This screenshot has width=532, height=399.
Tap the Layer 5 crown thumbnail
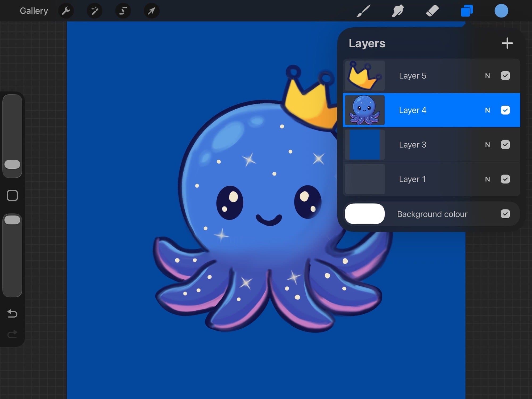click(x=365, y=76)
